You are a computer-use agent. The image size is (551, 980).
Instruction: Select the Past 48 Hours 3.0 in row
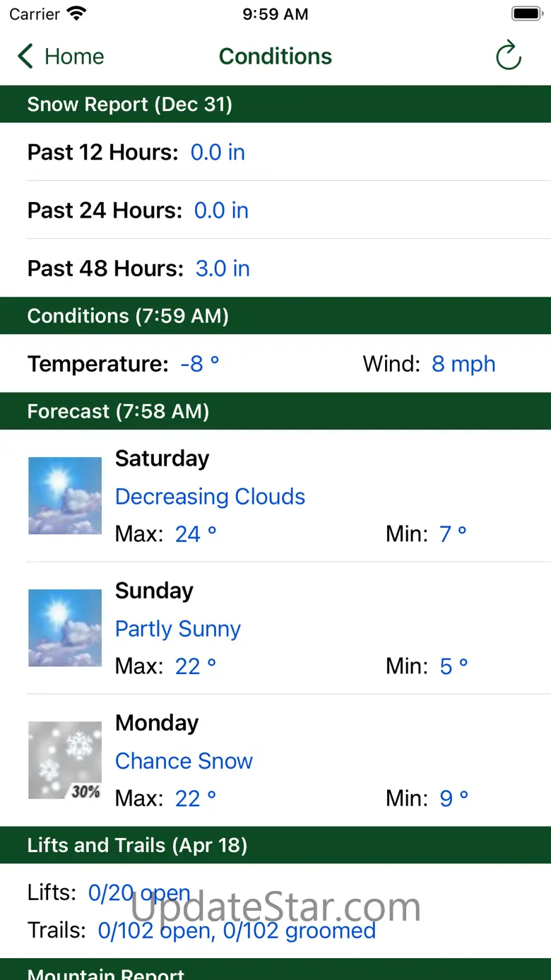(x=275, y=268)
